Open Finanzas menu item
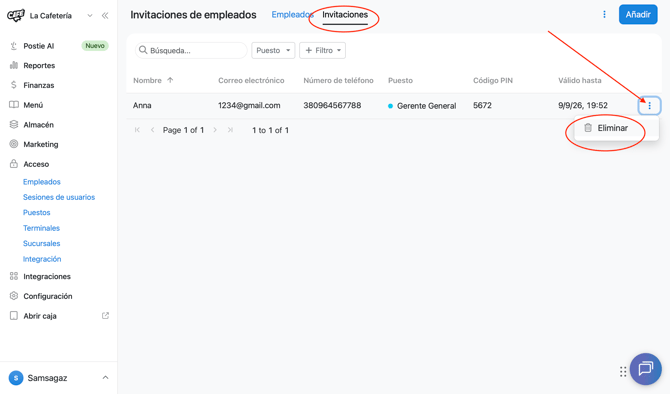The height and width of the screenshot is (394, 670). [x=39, y=85]
